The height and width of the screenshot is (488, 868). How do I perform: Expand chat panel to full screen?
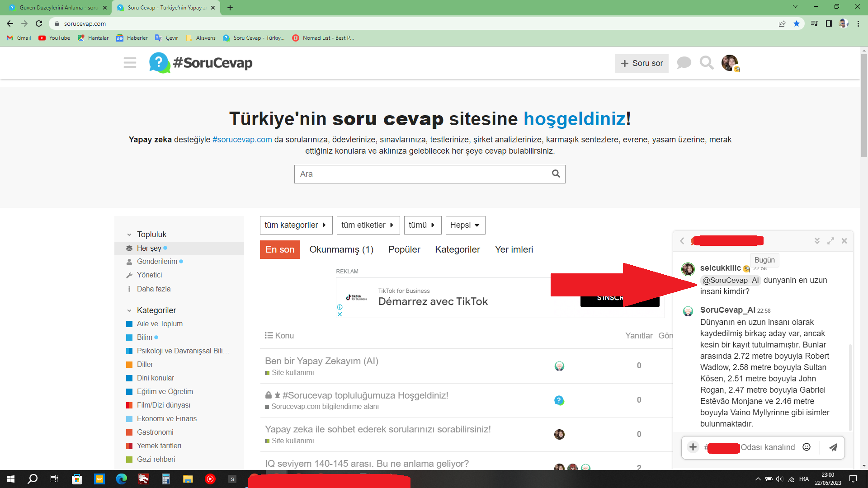point(830,241)
